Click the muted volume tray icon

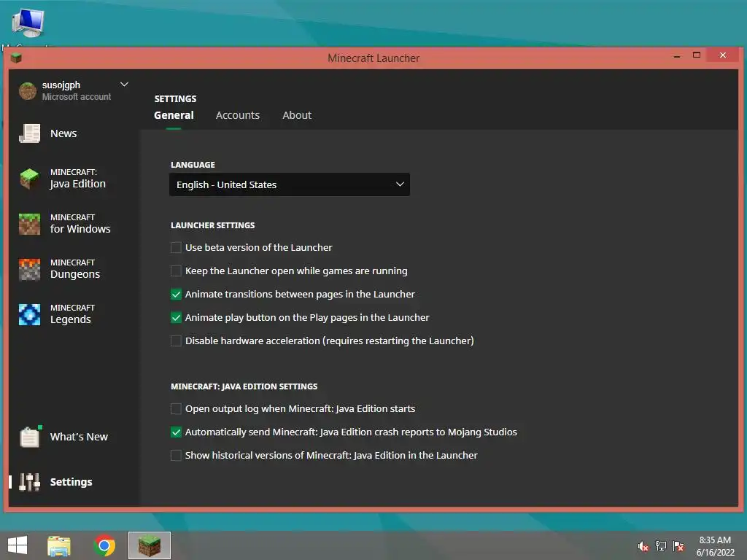click(x=643, y=546)
